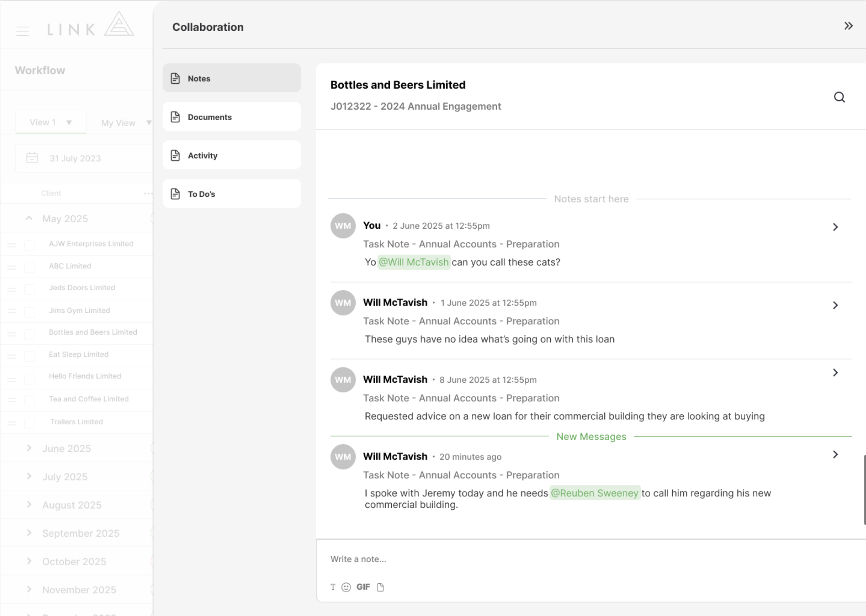Open the 31 July 2023 date field
866x616 pixels.
[84, 158]
